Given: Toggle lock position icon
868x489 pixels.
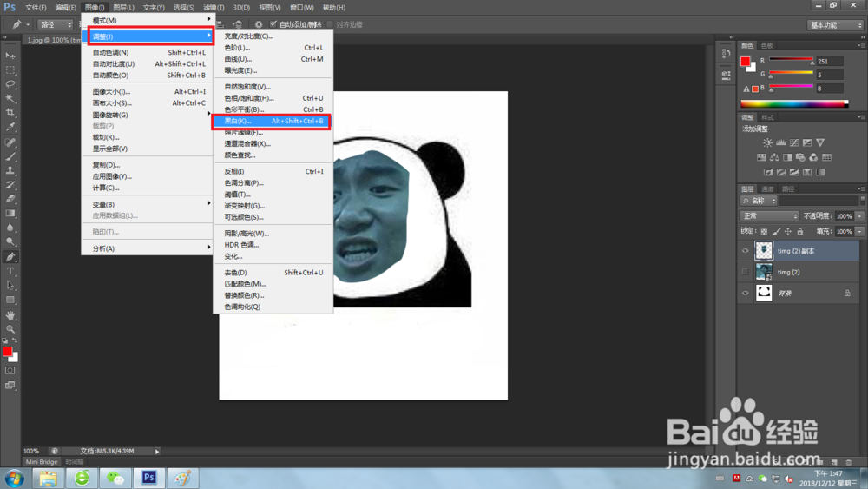Looking at the screenshot, I should pyautogui.click(x=788, y=232).
